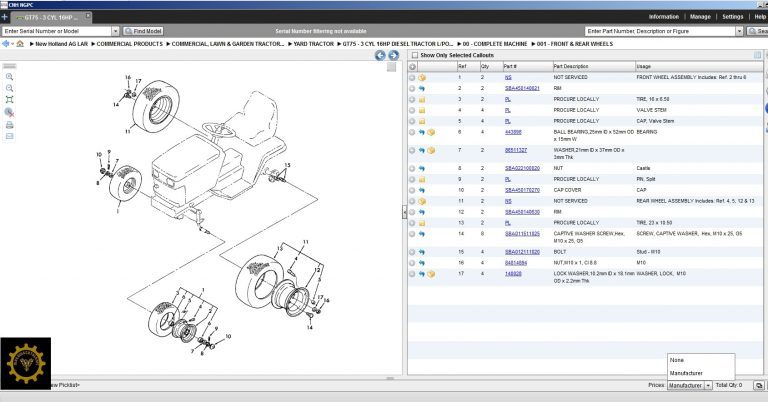The height and width of the screenshot is (402, 768).
Task: Open the Information menu
Action: (663, 17)
